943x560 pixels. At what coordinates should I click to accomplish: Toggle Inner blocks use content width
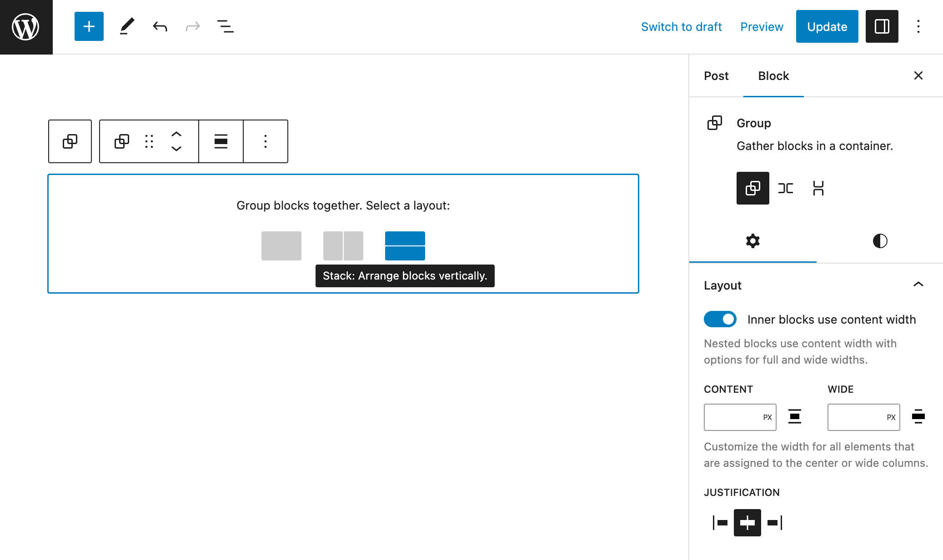(720, 320)
